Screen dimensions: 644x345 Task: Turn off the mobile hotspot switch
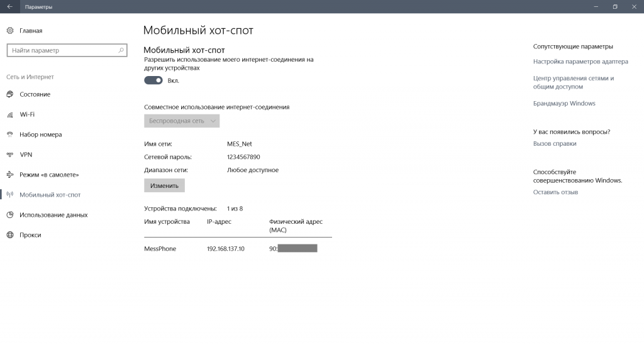click(x=153, y=80)
